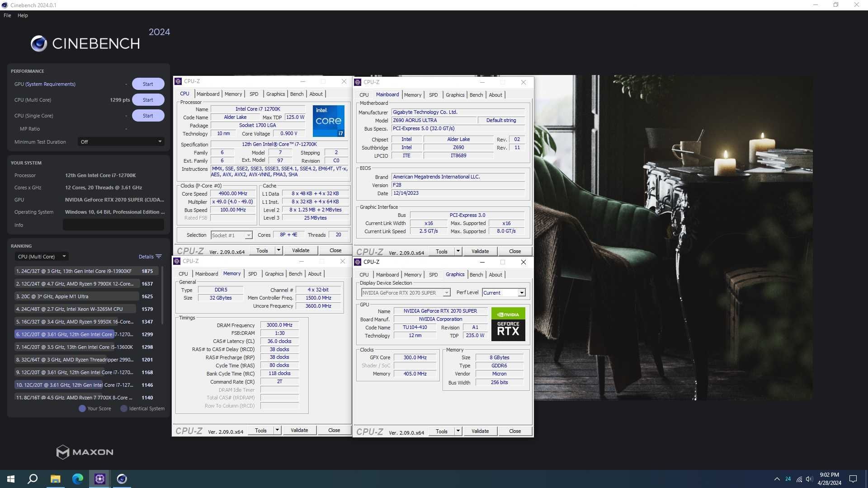The width and height of the screenshot is (868, 488).
Task: Click the Cinebench taskbar icon
Action: 122,479
